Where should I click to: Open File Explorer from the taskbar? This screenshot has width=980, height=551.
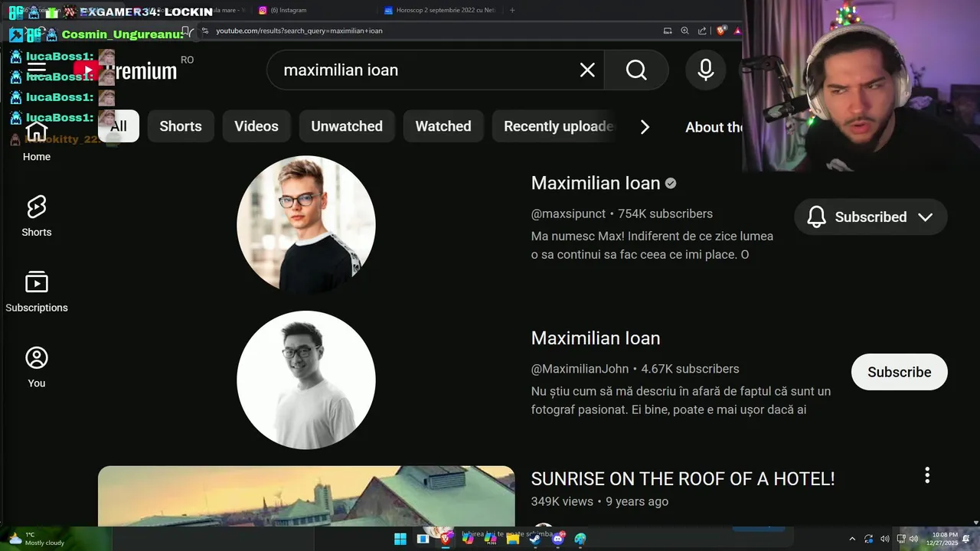[513, 539]
